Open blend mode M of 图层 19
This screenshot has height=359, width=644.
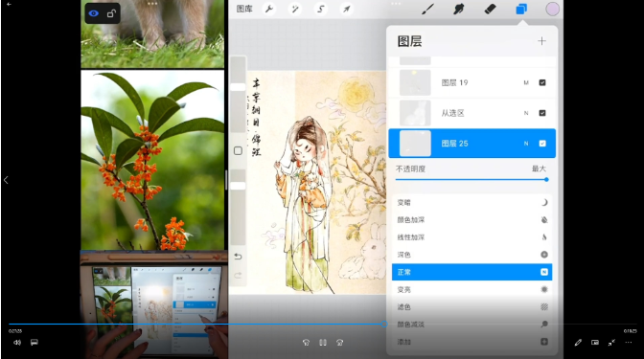(526, 82)
